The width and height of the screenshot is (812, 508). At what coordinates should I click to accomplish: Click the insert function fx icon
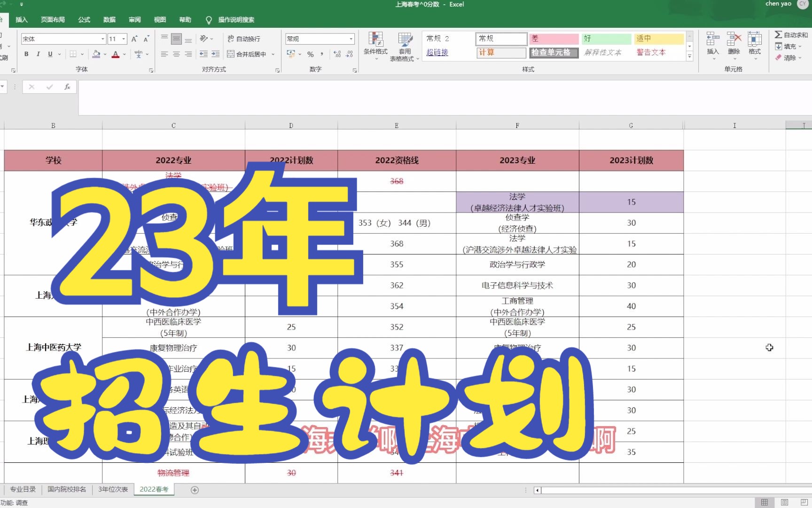pyautogui.click(x=67, y=87)
